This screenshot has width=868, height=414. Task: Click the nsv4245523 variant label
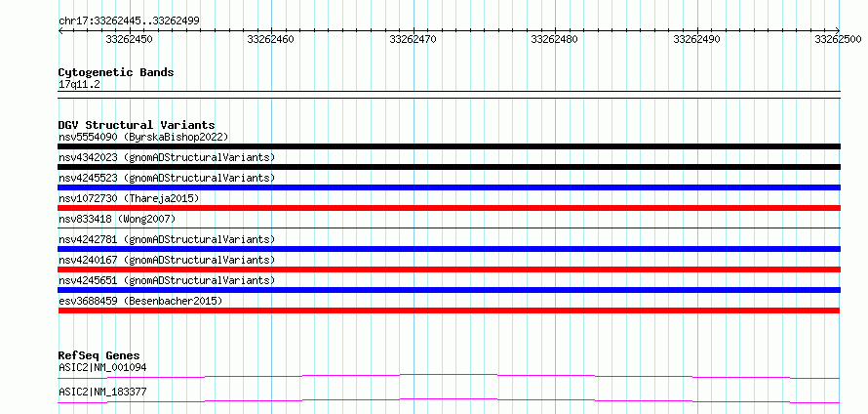tap(167, 178)
